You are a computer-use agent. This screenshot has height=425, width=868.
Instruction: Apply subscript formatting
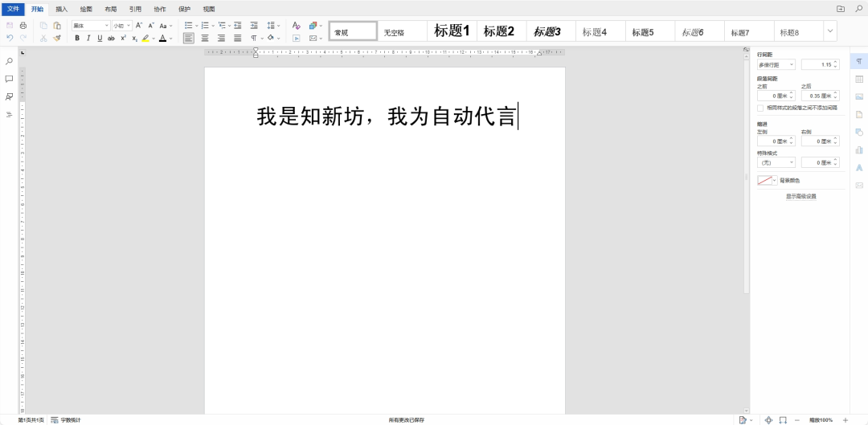[x=134, y=39]
